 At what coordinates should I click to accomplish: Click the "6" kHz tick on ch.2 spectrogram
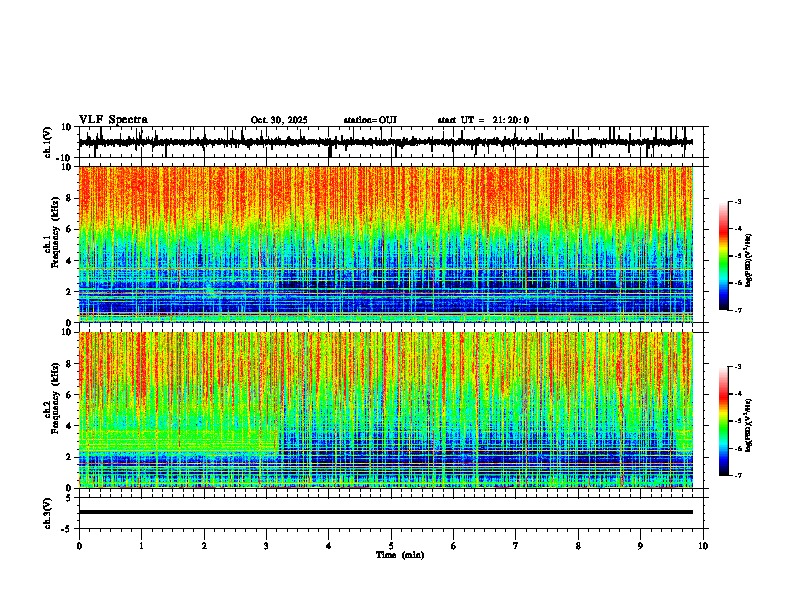tap(71, 394)
